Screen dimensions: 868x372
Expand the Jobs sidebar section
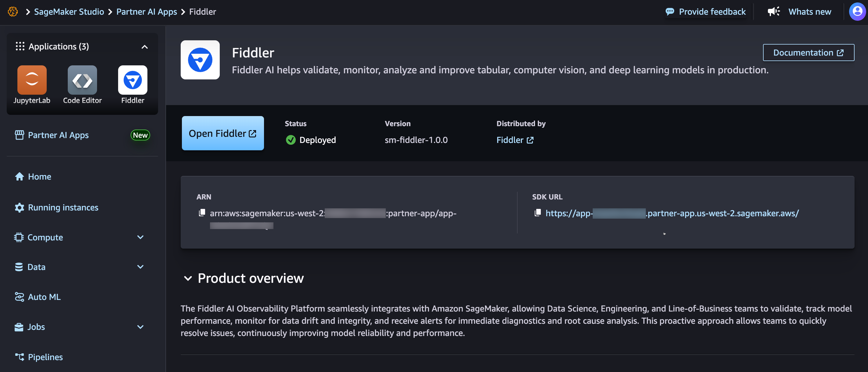140,326
